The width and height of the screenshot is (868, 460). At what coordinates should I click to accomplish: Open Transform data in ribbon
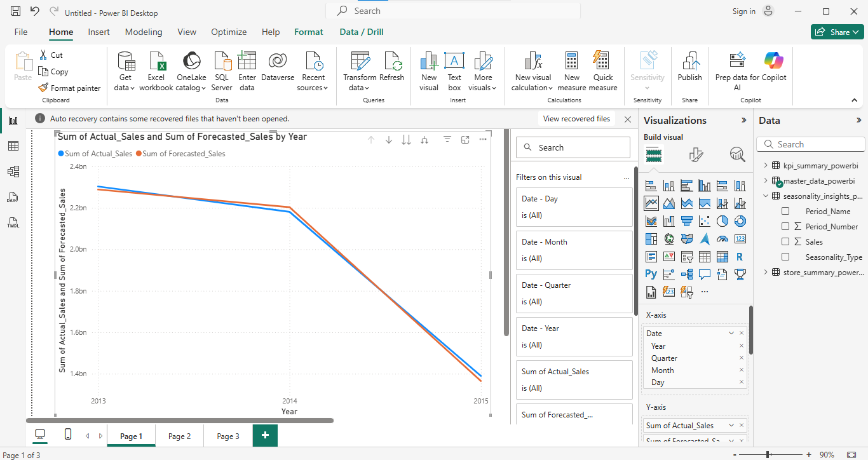pos(360,62)
